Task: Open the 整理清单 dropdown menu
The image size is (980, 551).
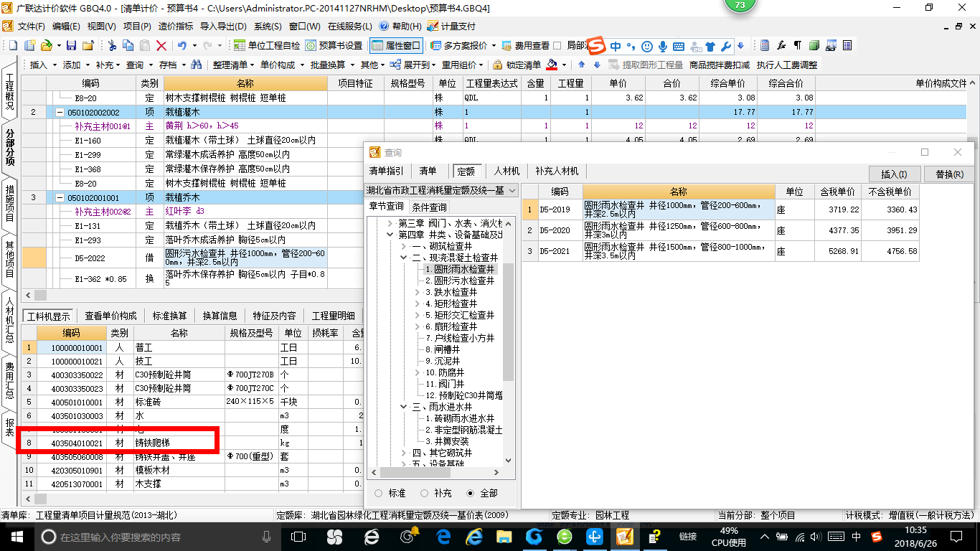Action: 233,65
